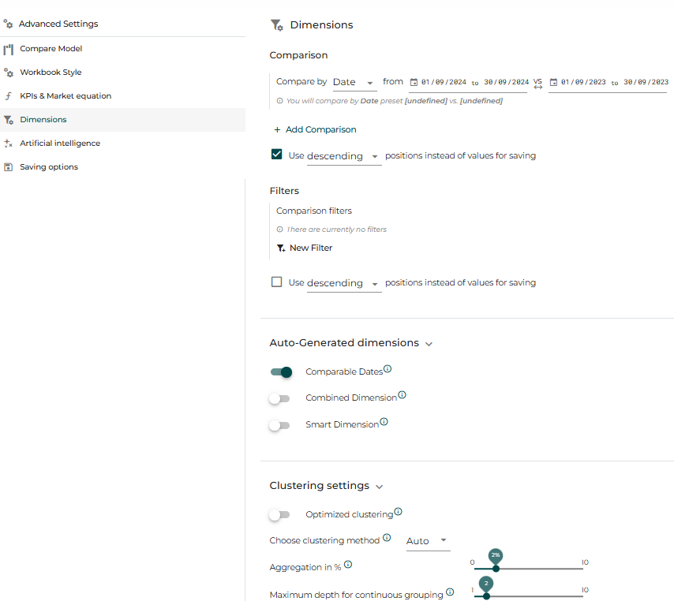Click info icon beside Combined Dimension
The width and height of the screenshot is (674, 616).
402,395
